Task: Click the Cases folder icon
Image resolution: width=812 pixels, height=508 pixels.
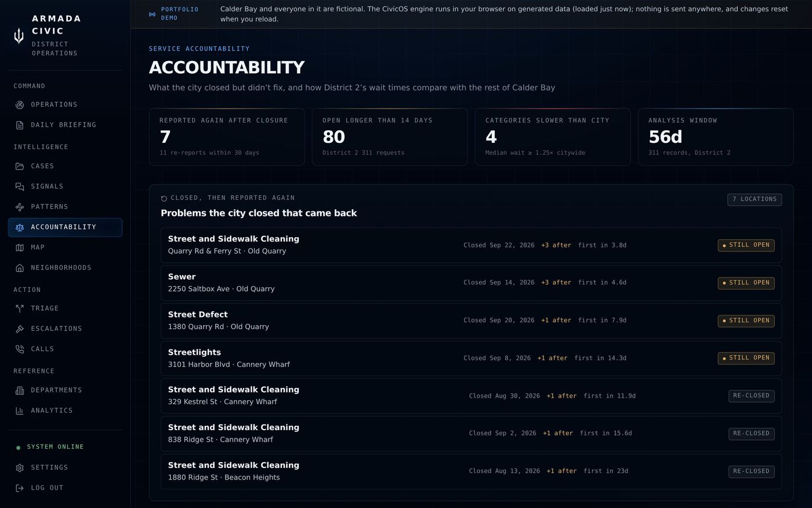Action: point(20,167)
